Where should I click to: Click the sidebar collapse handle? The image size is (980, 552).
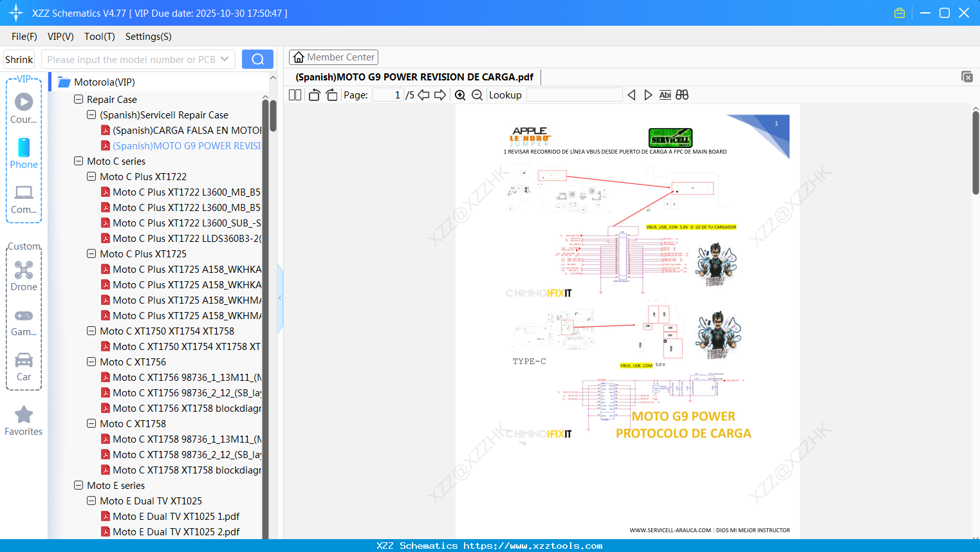280,298
